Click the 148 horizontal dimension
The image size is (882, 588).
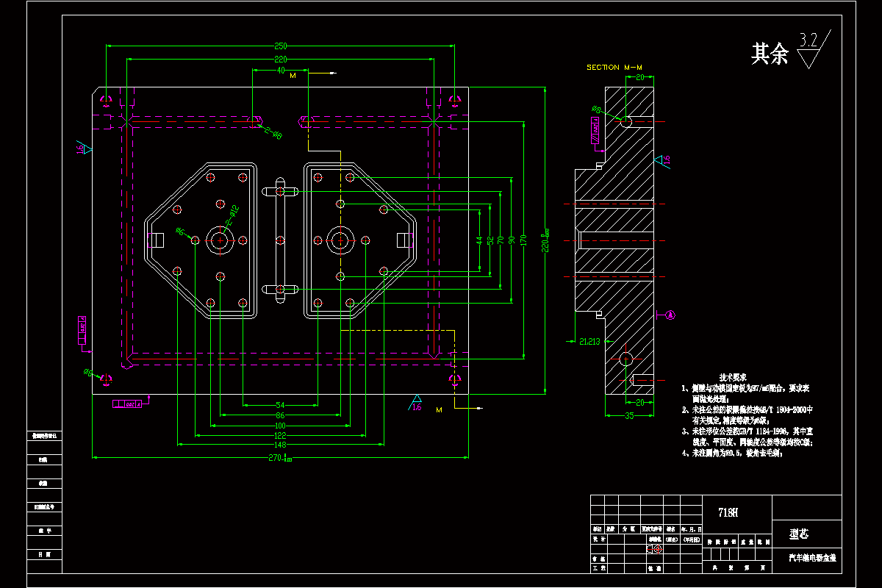click(x=280, y=445)
